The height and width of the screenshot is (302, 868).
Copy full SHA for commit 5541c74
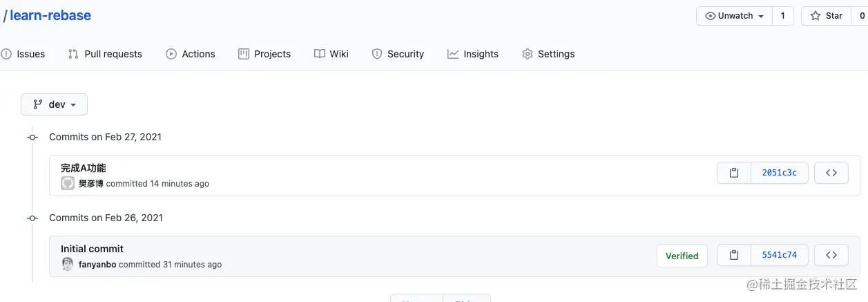[734, 255]
